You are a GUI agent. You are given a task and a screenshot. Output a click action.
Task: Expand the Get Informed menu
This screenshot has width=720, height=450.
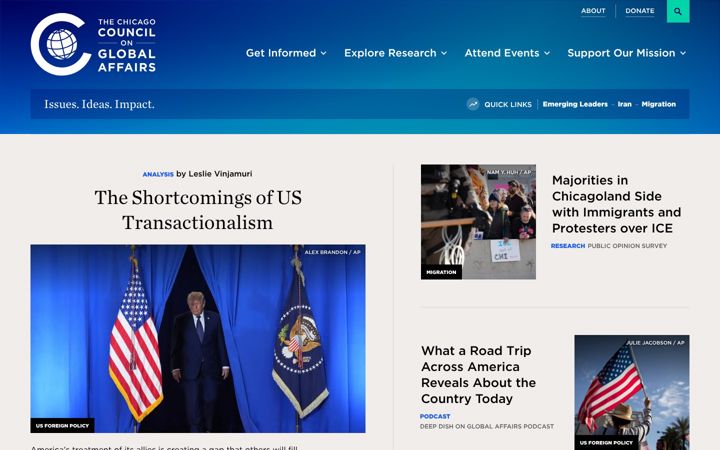tap(286, 53)
